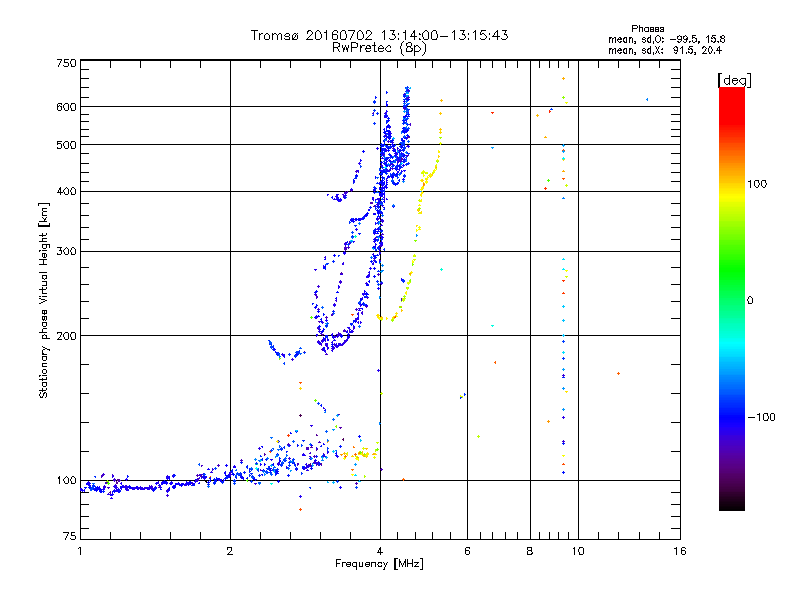Click the '0' label beside the colorbar
This screenshot has width=800, height=600.
pyautogui.click(x=750, y=301)
